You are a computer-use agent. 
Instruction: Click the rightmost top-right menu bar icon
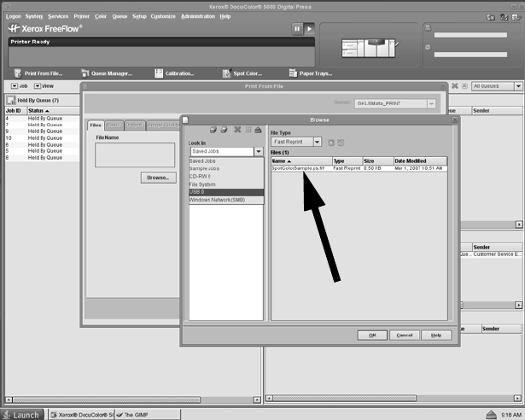[516, 17]
